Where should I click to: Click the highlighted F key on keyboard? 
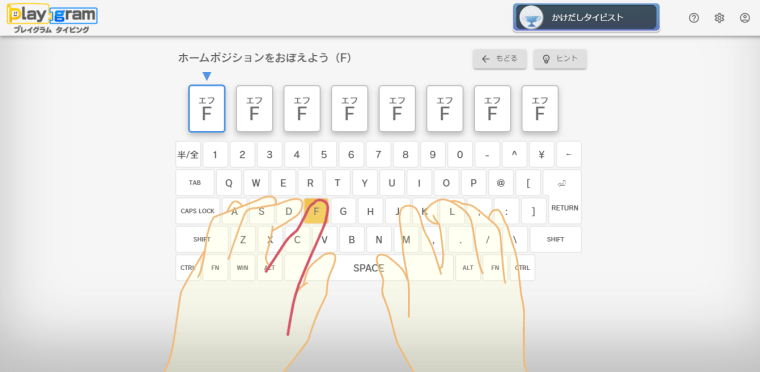pos(317,211)
